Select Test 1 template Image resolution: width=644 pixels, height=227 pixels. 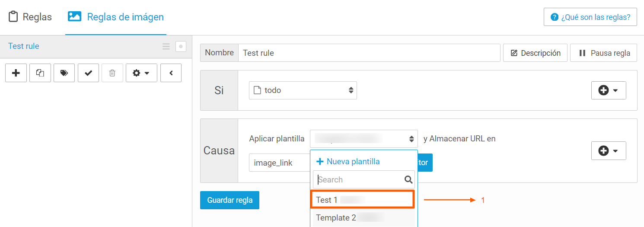coord(363,200)
